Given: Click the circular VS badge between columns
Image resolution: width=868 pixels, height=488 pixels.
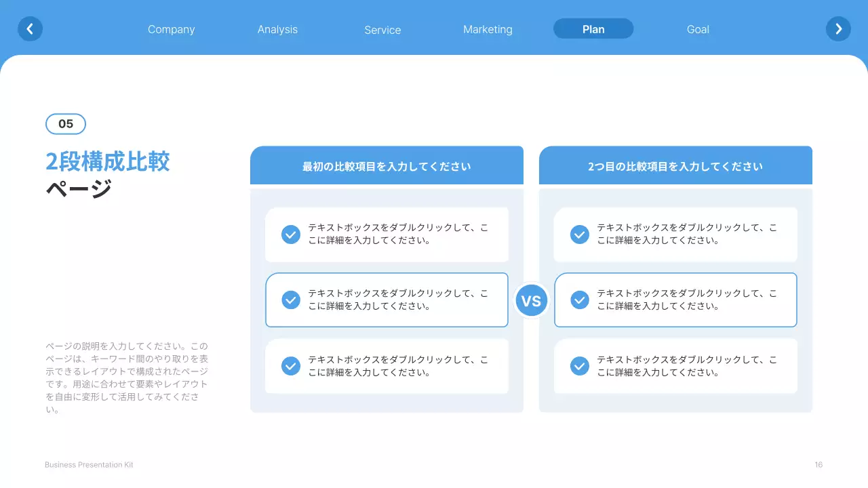Looking at the screenshot, I should [532, 300].
